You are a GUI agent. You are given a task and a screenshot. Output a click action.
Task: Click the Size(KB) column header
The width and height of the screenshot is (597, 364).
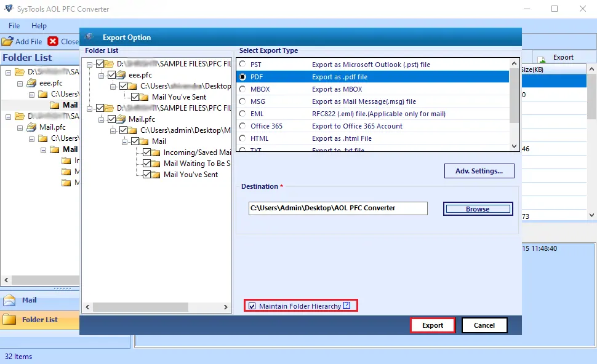554,69
